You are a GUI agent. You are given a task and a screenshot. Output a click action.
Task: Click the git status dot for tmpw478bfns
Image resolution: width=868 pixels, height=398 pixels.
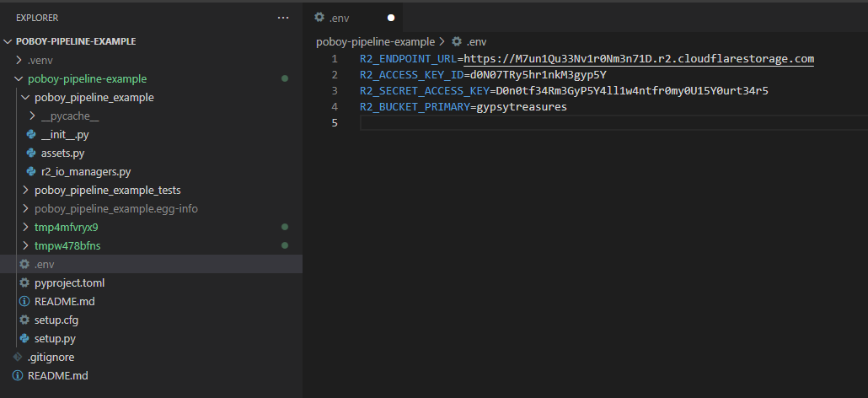(x=285, y=245)
